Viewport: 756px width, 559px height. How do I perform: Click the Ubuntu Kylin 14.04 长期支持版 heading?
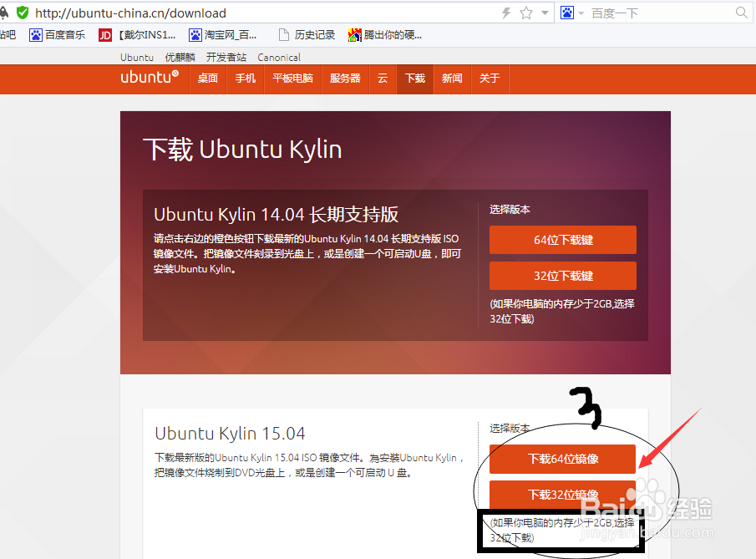click(277, 215)
